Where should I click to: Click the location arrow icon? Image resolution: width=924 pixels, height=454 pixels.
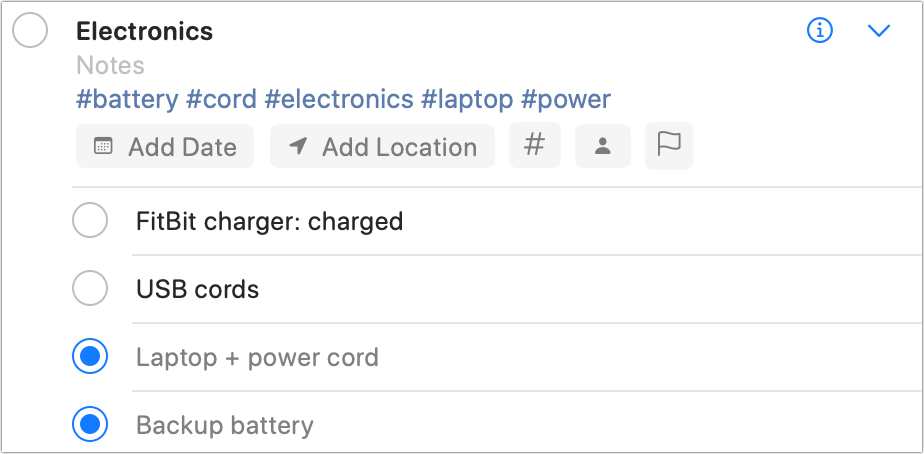298,146
